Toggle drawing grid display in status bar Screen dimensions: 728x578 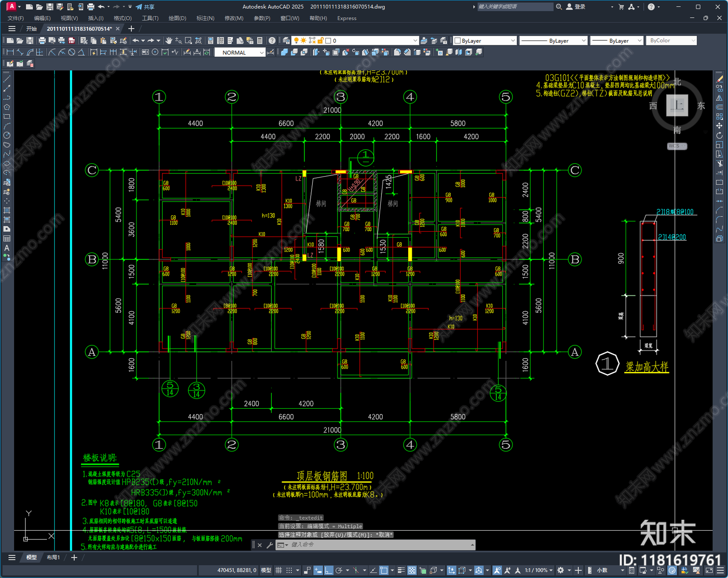[278, 570]
